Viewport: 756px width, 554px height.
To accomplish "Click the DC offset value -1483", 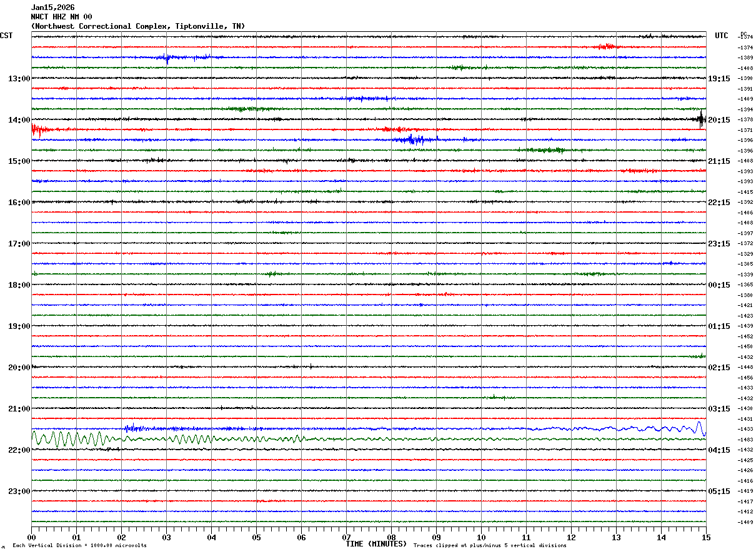I will [x=745, y=440].
